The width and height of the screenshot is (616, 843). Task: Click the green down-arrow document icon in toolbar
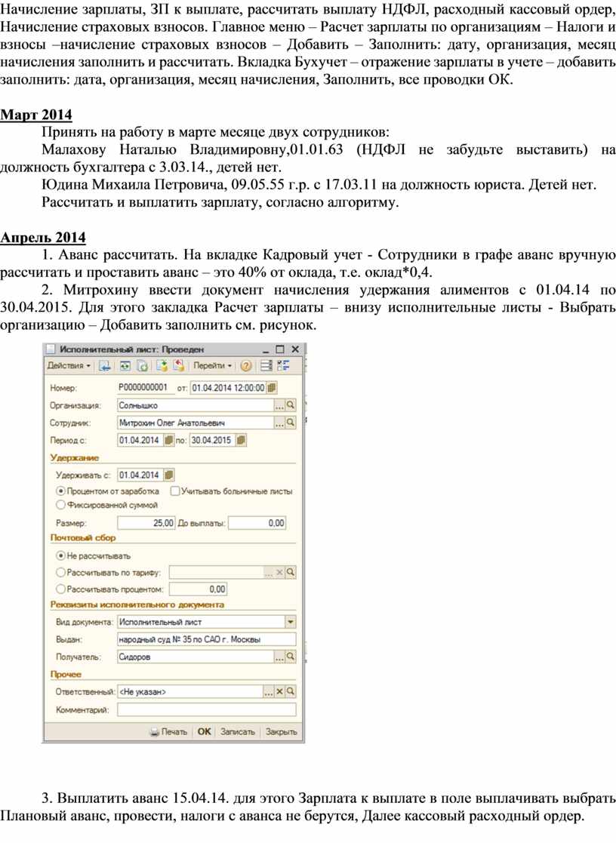click(162, 365)
